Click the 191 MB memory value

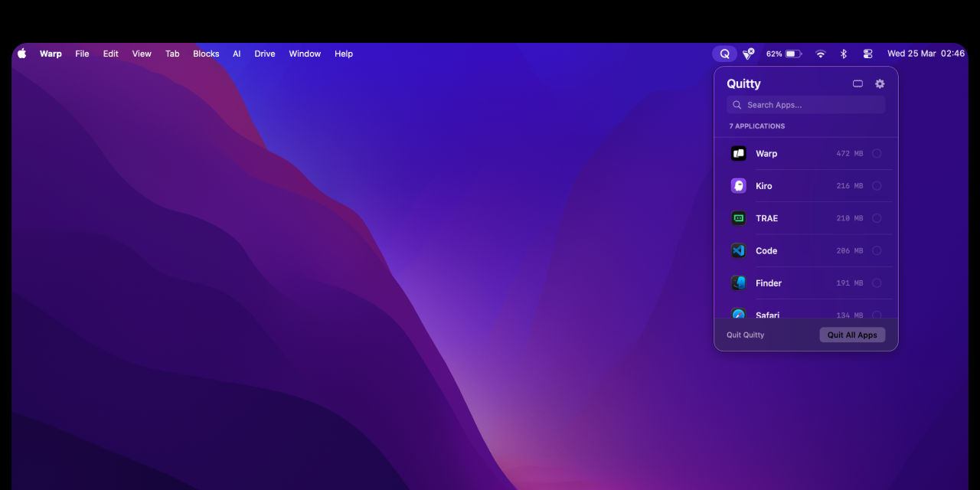(850, 283)
